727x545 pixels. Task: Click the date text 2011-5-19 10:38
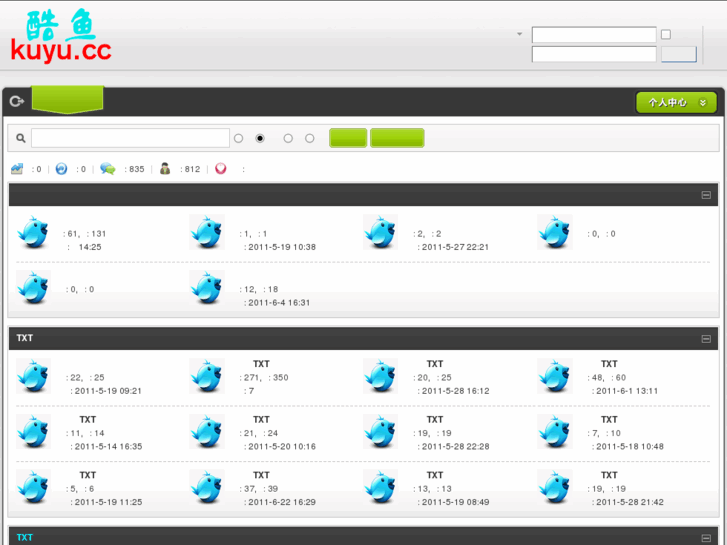[x=282, y=247]
